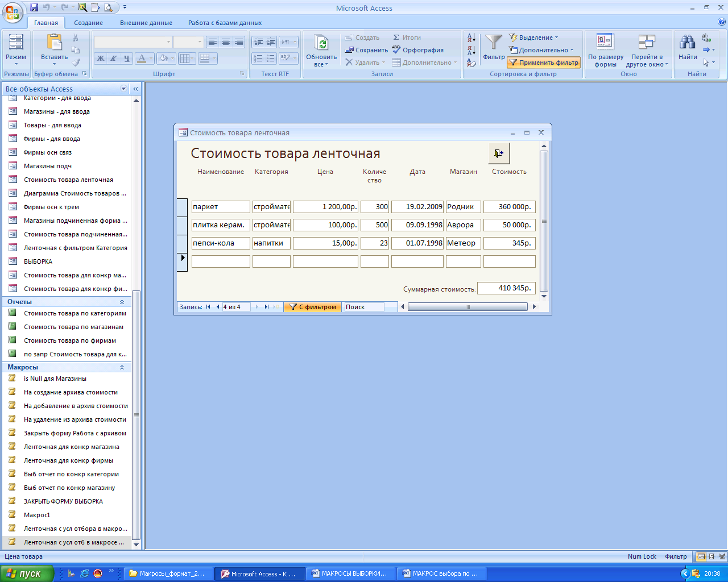
Task: Toggle the Применить фильтр button
Action: tap(544, 63)
